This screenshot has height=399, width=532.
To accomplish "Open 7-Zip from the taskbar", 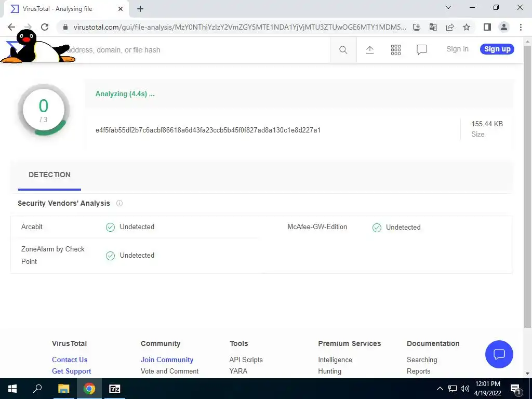I will click(x=115, y=389).
